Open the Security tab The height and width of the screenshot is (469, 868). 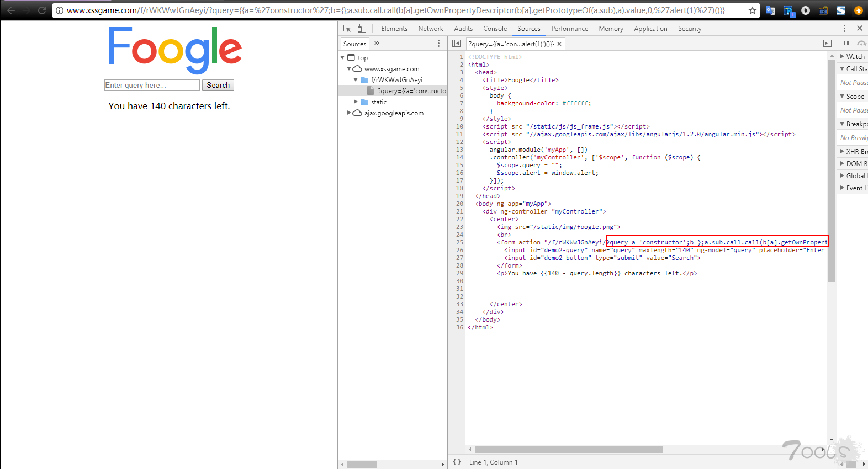[x=690, y=29]
